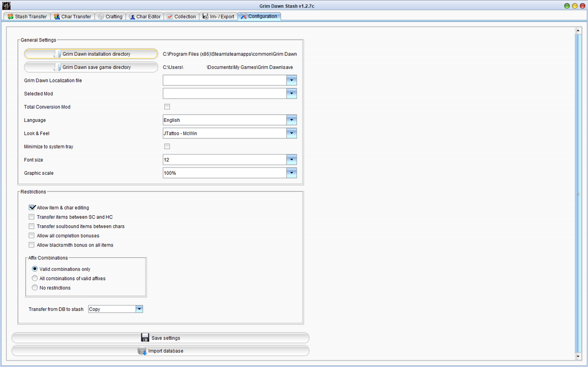The height and width of the screenshot is (367, 588).
Task: Click the Grim Dawn save game directory button
Action: [90, 67]
